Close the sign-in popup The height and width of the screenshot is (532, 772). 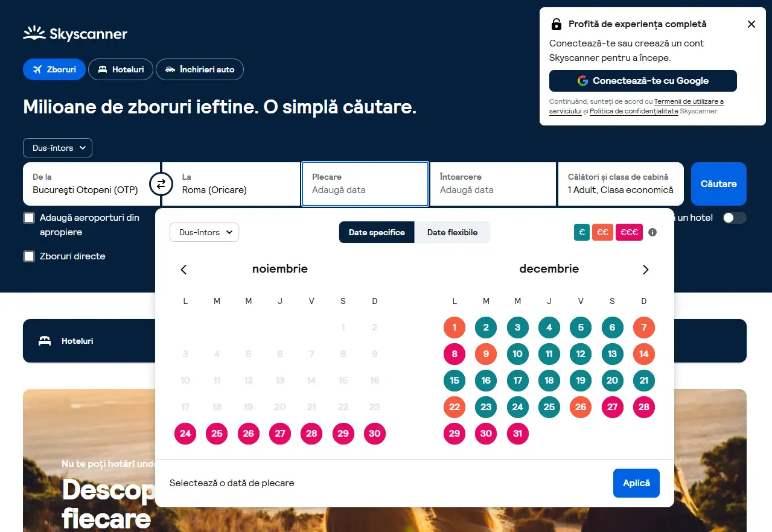[751, 24]
